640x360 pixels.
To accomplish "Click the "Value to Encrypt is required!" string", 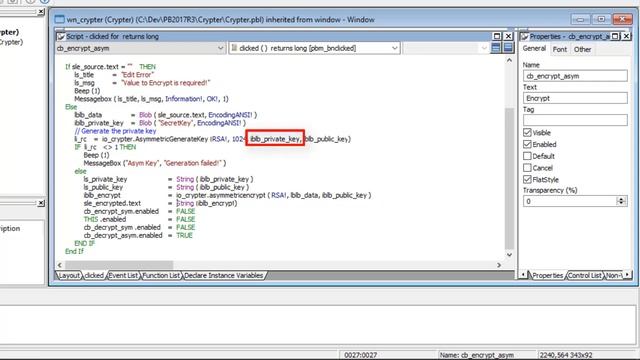I will 165,83.
